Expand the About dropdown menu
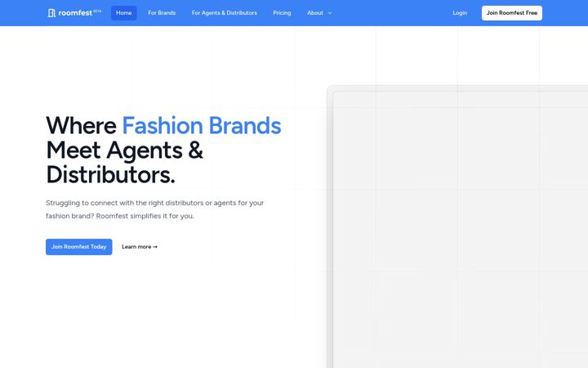 tap(319, 13)
